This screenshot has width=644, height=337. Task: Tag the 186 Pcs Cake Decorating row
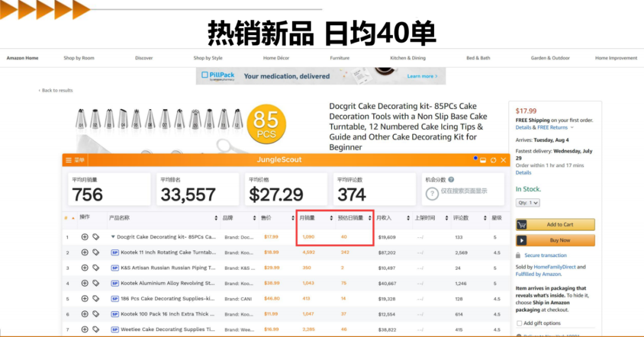(x=95, y=298)
